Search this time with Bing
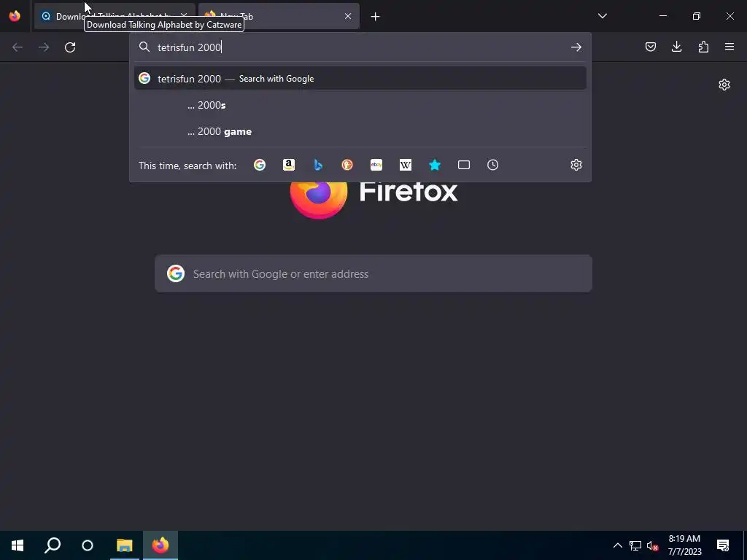 click(318, 165)
